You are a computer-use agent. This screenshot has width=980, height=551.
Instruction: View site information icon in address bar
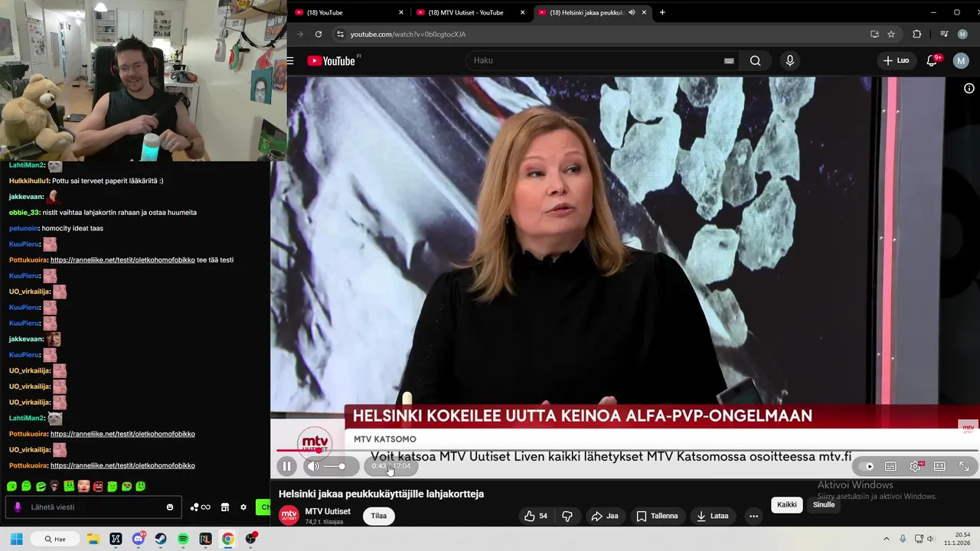pyautogui.click(x=341, y=34)
